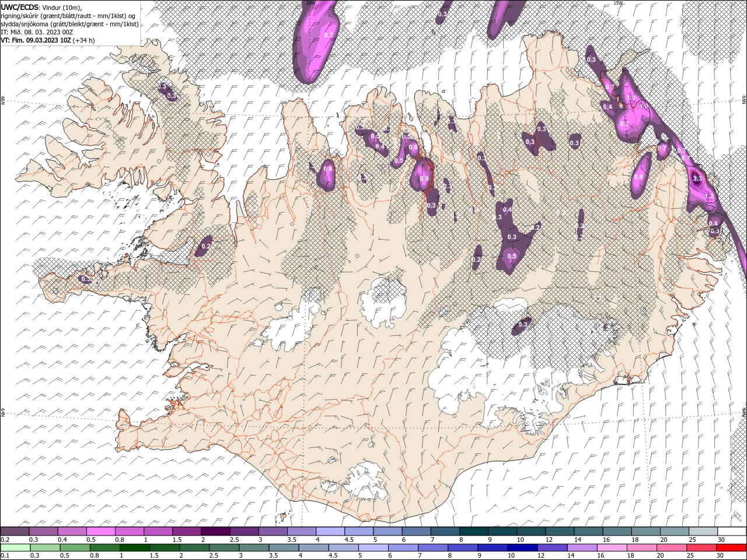Viewport: 747px width, 560px height.
Task: Click the light pink rain legend swatch labeled 18
Action: 643,548
